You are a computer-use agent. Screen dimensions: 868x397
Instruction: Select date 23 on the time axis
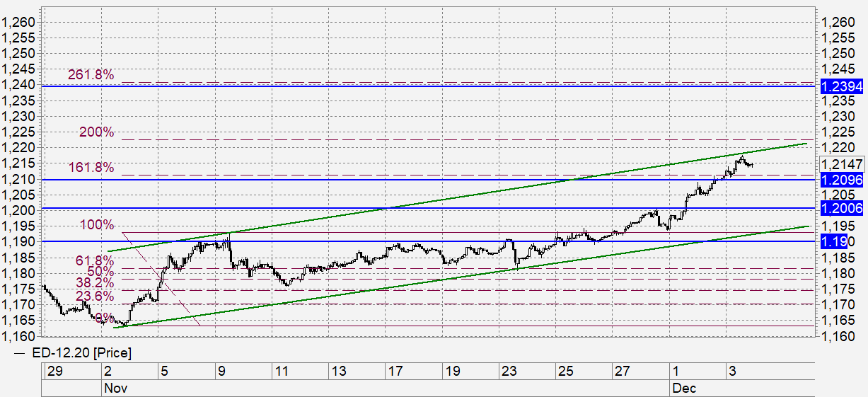click(x=509, y=371)
